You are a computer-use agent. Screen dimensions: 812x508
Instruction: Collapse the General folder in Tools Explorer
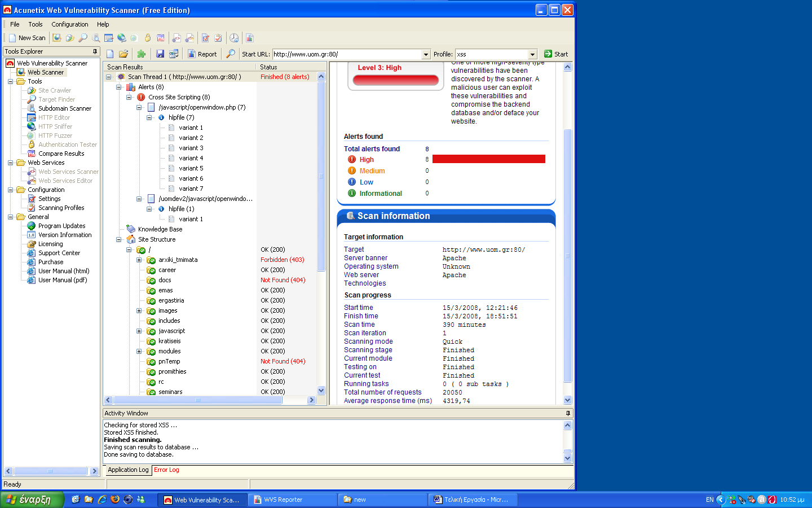click(10, 217)
